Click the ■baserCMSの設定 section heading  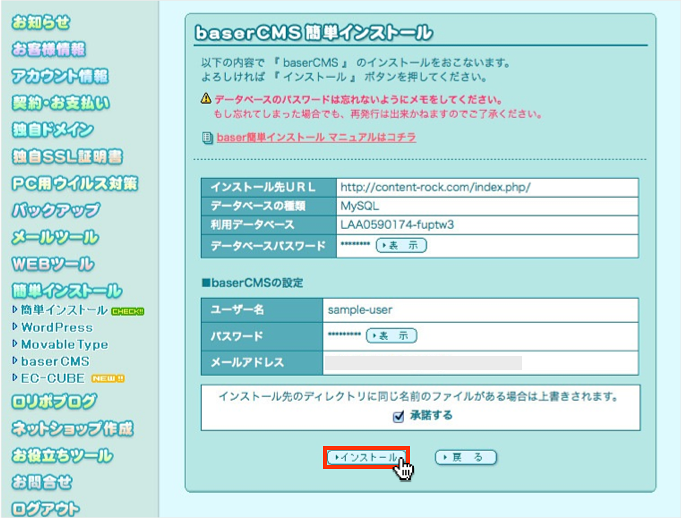pos(252,283)
